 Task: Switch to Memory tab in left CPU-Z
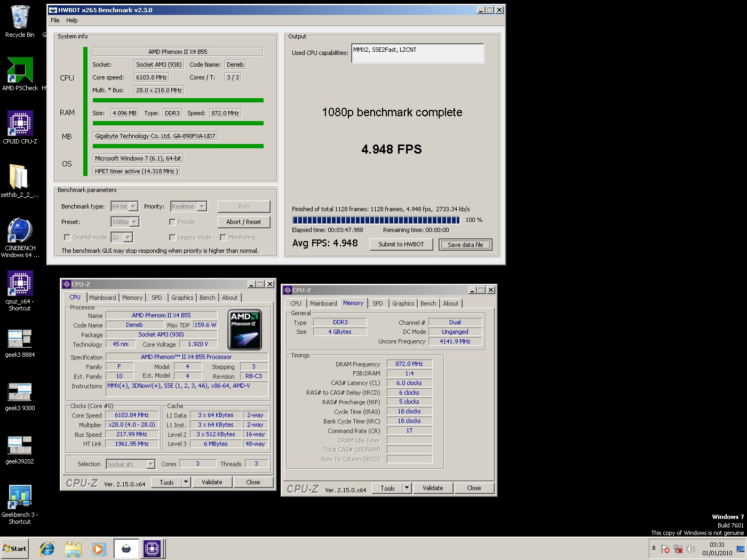[x=132, y=298]
